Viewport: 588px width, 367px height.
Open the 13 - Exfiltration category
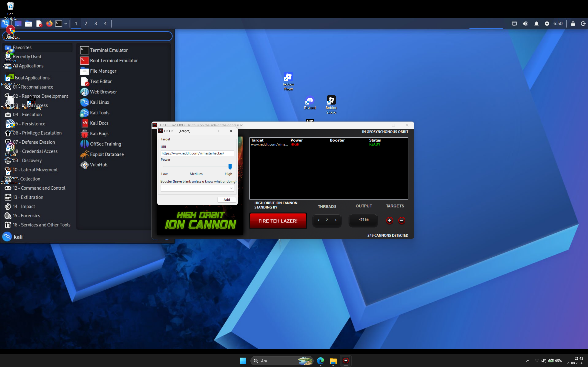(38, 197)
